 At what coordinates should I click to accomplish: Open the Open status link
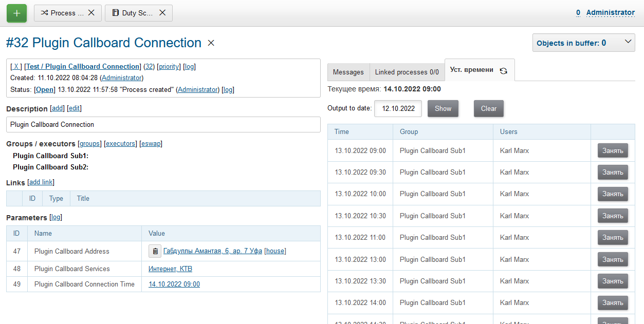pyautogui.click(x=45, y=89)
